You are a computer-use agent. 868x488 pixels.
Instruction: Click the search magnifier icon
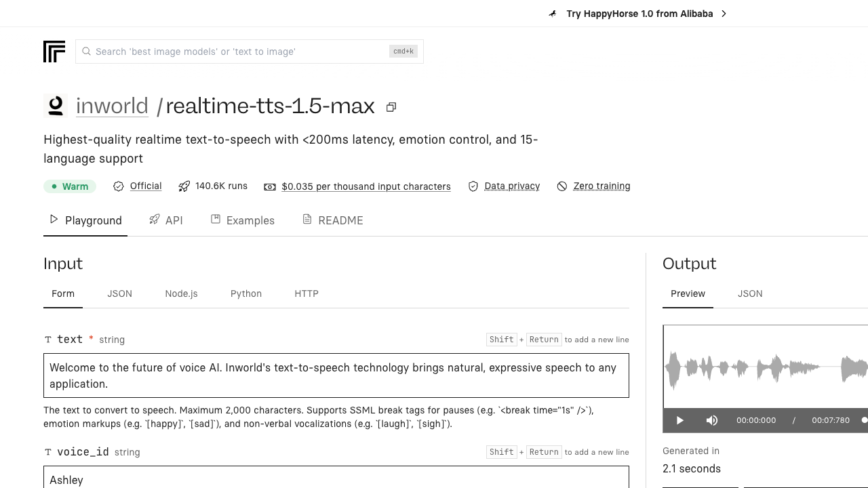pos(86,52)
